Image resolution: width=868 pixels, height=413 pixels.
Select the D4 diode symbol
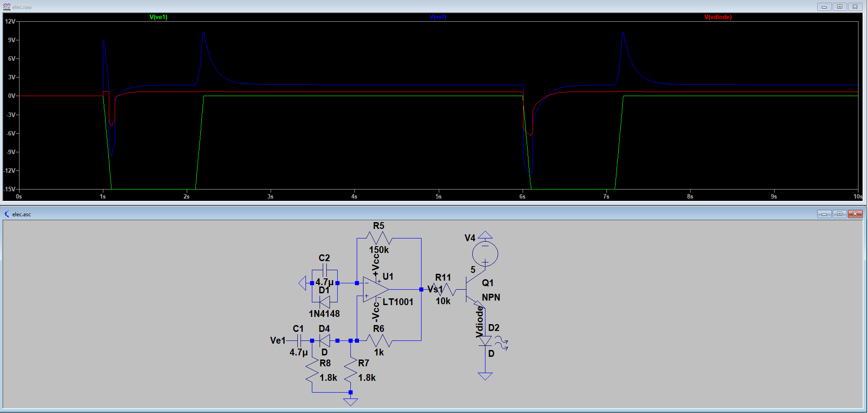[x=325, y=340]
